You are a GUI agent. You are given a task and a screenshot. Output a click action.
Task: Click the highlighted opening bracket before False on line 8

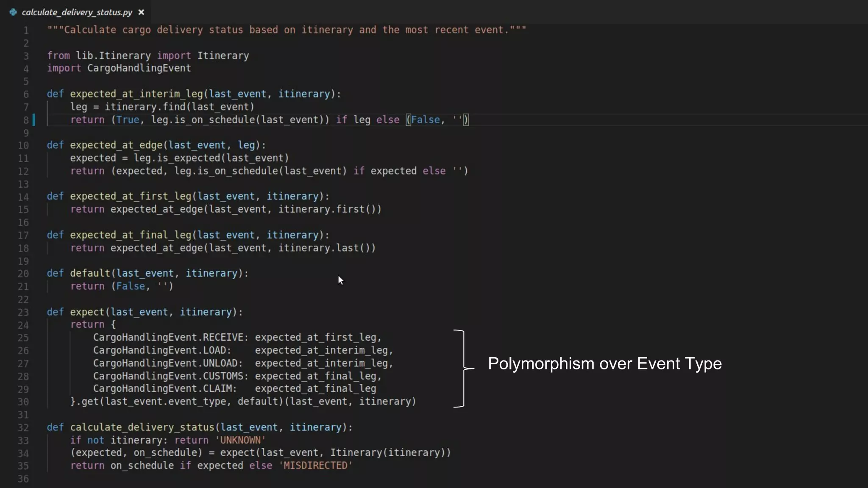coord(408,120)
